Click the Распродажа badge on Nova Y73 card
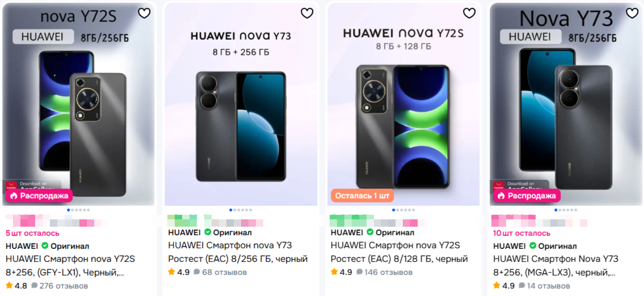The image size is (644, 296). [527, 196]
